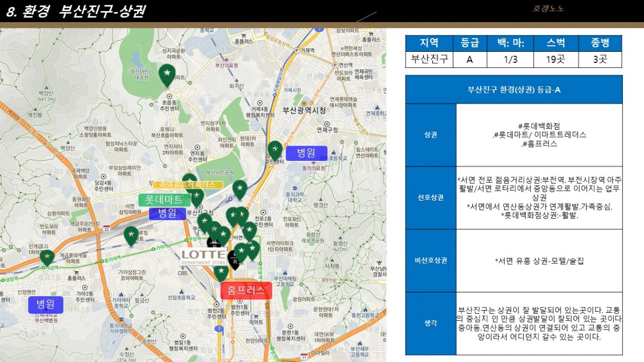Select the star pin below 부산시민공원
The width and height of the screenshot is (644, 362).
click(x=240, y=189)
